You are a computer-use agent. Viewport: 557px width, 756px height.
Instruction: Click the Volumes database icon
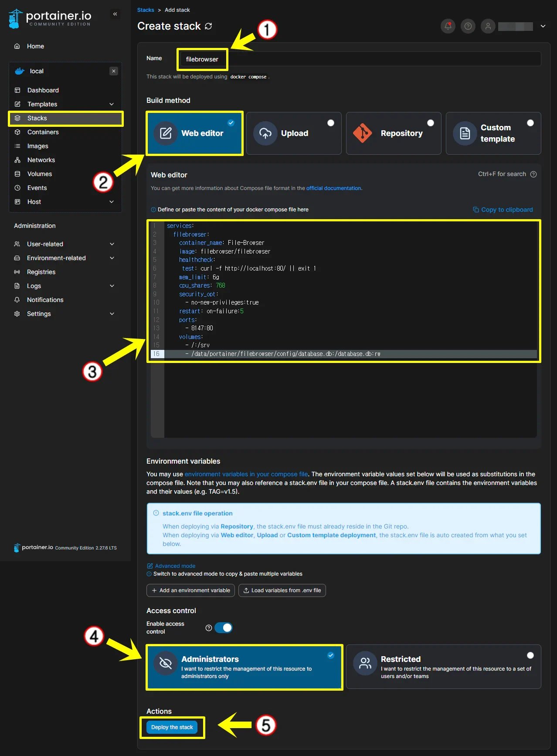click(17, 174)
